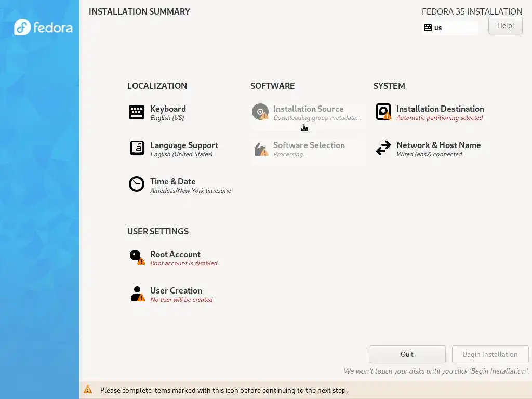Click the Software Selection package icon
The height and width of the screenshot is (399, 532).
261,150
